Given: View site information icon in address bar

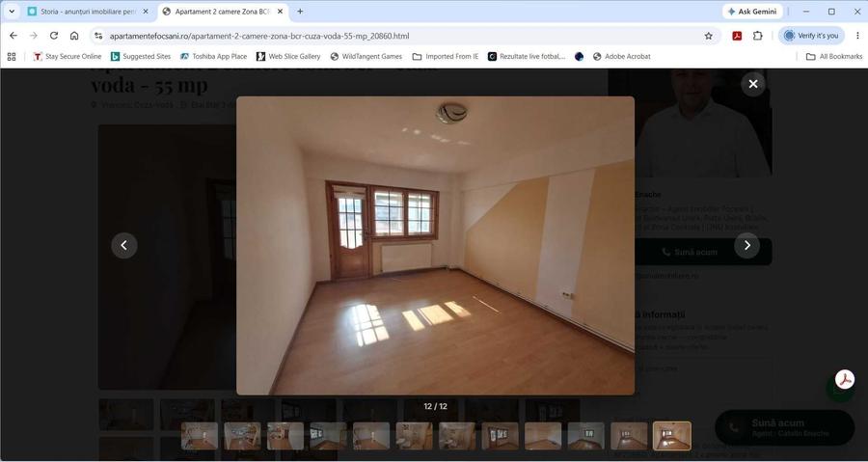Looking at the screenshot, I should click(98, 36).
